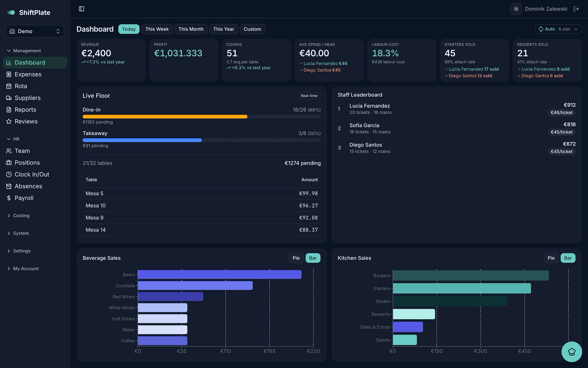Click the Reviews star icon
Image resolution: width=588 pixels, height=368 pixels.
tap(9, 121)
